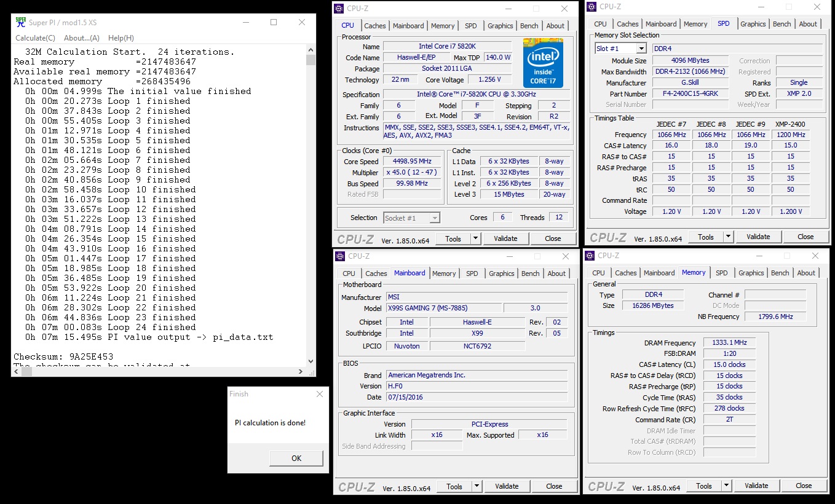Viewport: 835px width, 504px height.
Task: Click Validate in Memory CPU-Z window
Action: 756,486
